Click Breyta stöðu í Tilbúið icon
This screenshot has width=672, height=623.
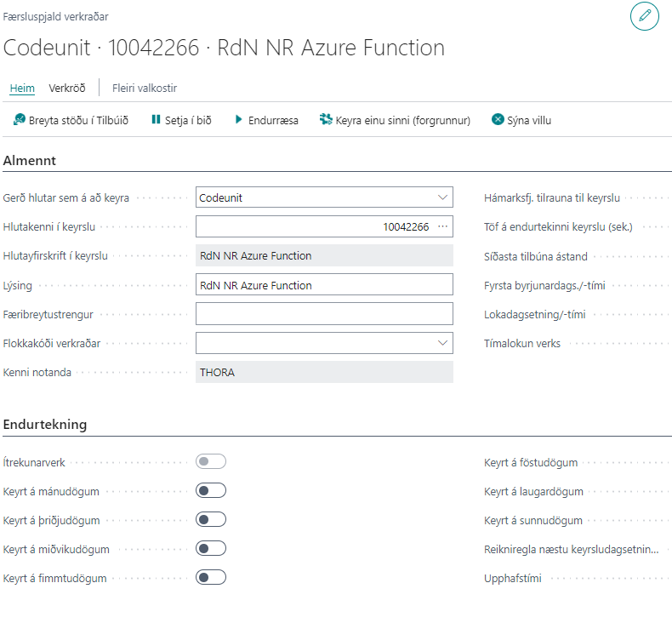(x=20, y=120)
